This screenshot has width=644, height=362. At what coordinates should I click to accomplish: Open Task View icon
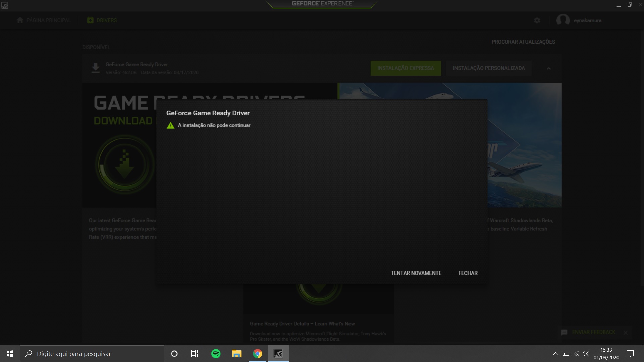[195, 354]
